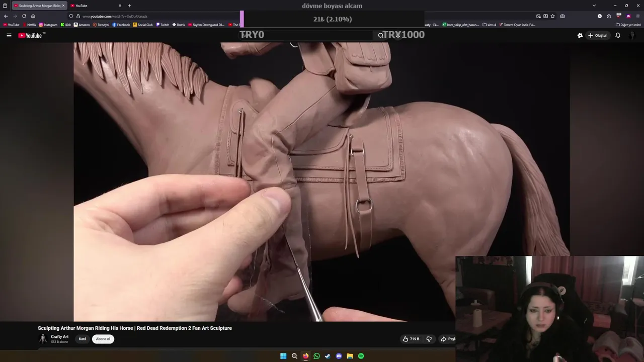
Task: Open File Explorer from the taskbar
Action: 350,356
